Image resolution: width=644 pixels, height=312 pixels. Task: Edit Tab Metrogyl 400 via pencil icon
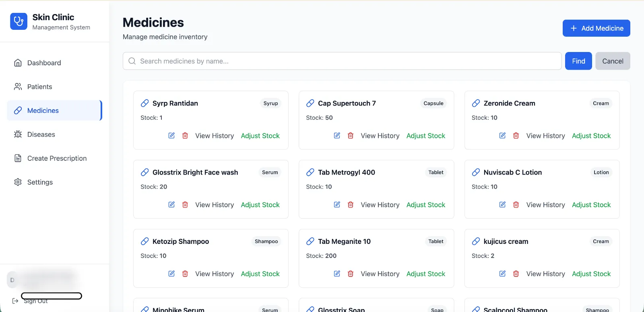(x=337, y=205)
